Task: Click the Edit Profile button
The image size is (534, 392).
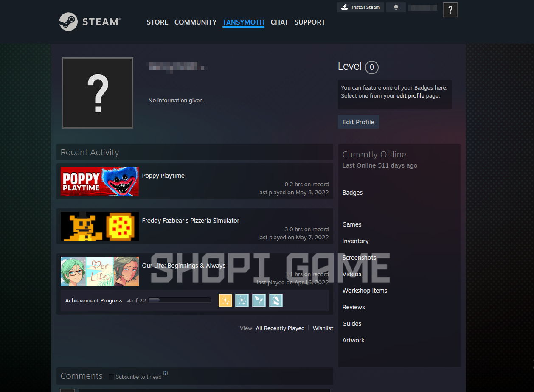Action: (358, 122)
